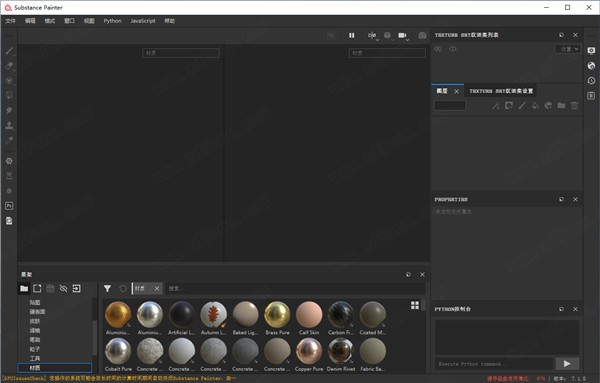Image resolution: width=600 pixels, height=383 pixels.
Task: Close the Layers tab
Action: click(457, 91)
